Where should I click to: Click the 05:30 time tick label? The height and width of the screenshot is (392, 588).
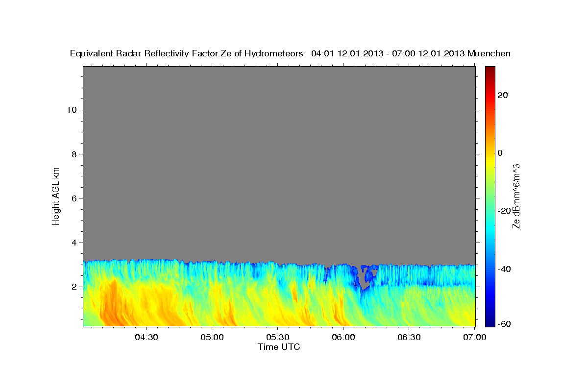point(277,337)
